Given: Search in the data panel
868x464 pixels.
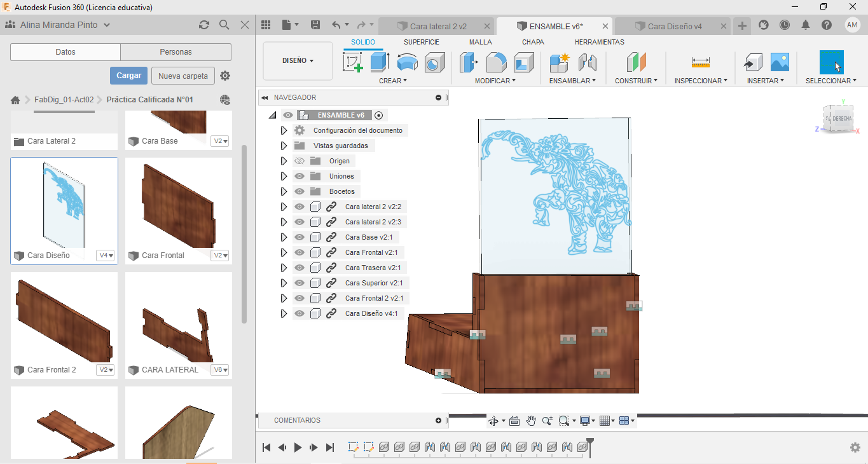Looking at the screenshot, I should coord(224,25).
